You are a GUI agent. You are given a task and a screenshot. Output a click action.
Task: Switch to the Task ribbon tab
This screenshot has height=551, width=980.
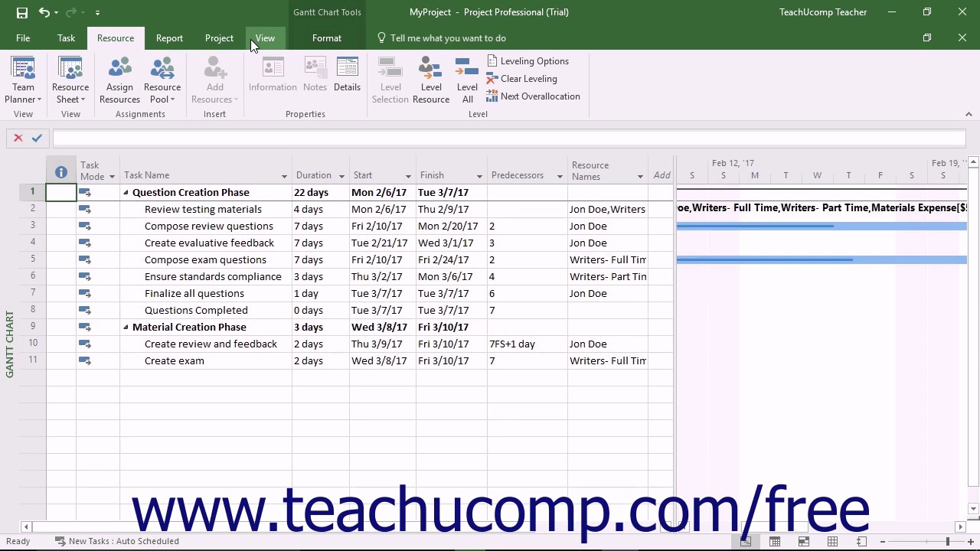pyautogui.click(x=66, y=38)
